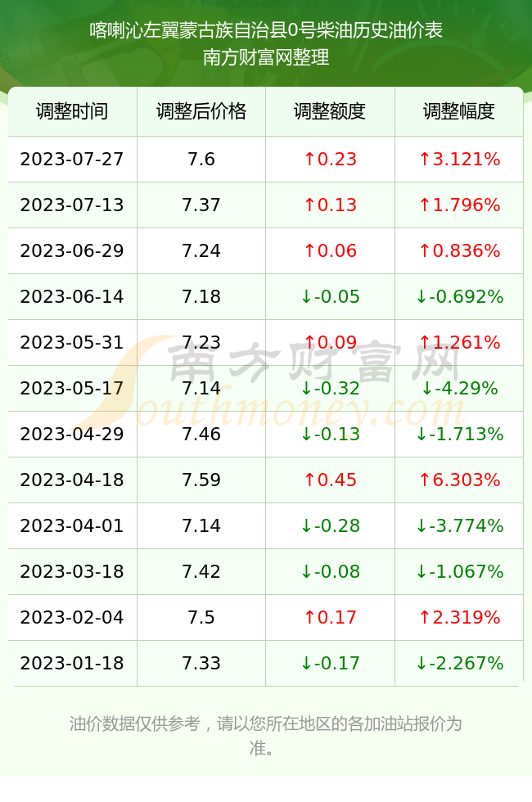Click the ↓-0.28 adjustment on 2023-04-01
The image size is (532, 802).
pyautogui.click(x=330, y=525)
